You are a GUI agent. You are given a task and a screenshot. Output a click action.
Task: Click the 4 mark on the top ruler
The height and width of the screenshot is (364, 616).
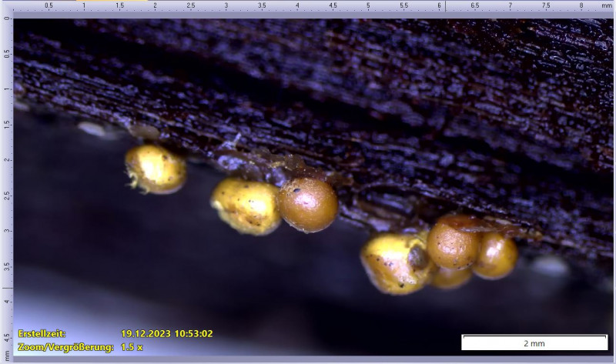[x=297, y=5]
